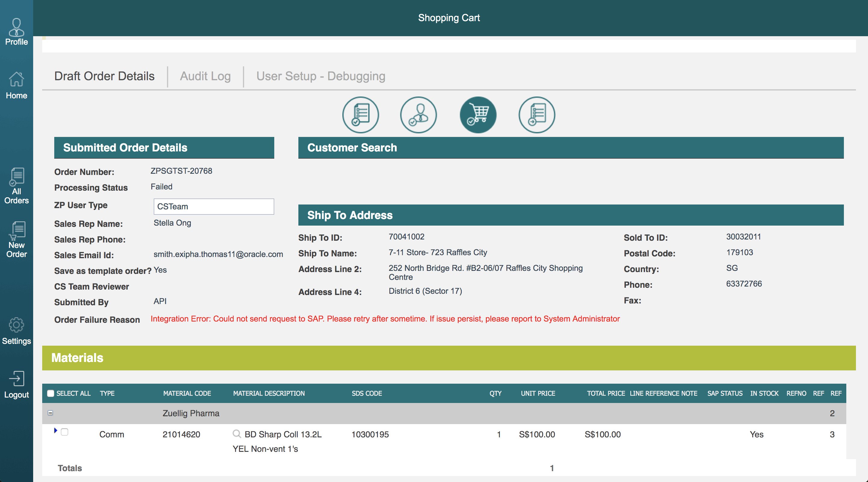The height and width of the screenshot is (482, 868).
Task: Switch to Draft Order Details tab
Action: click(105, 76)
